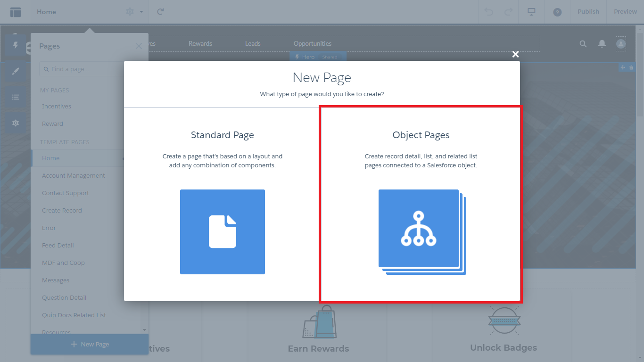Select the Incentives page

pos(57,107)
